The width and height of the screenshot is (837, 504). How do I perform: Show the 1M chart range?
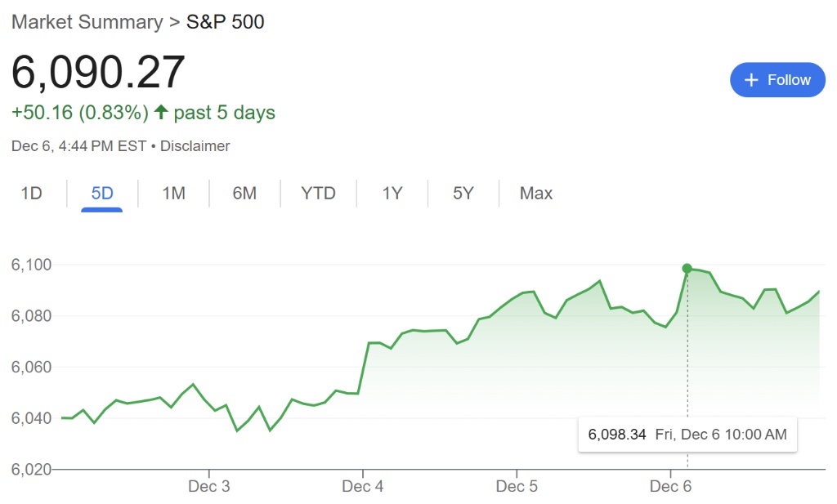point(173,194)
